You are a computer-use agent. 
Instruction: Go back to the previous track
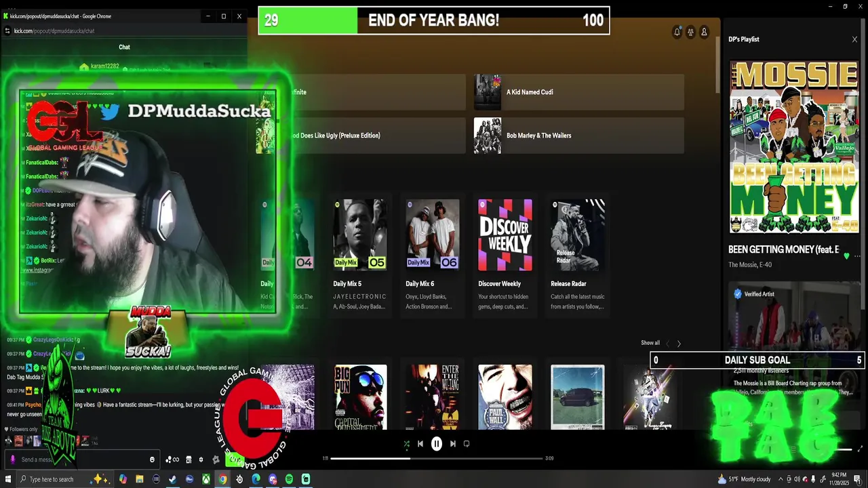(x=420, y=444)
